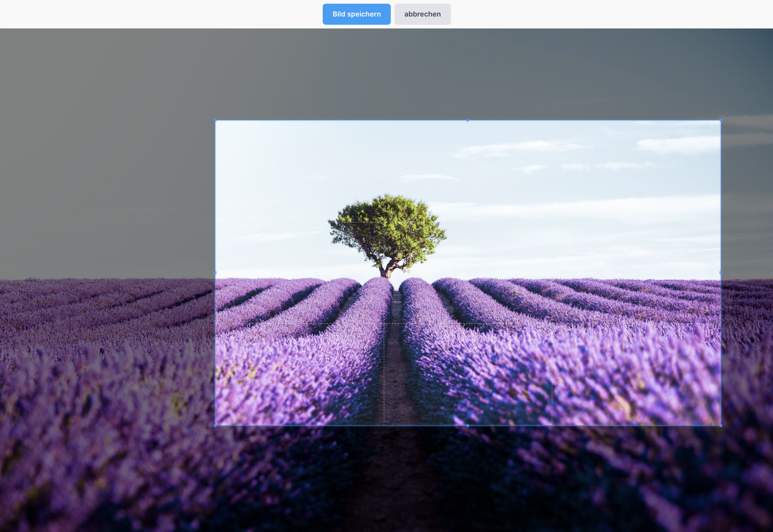Select the right edge middle crop handle
Screen dimensions: 773x532
(x=721, y=273)
